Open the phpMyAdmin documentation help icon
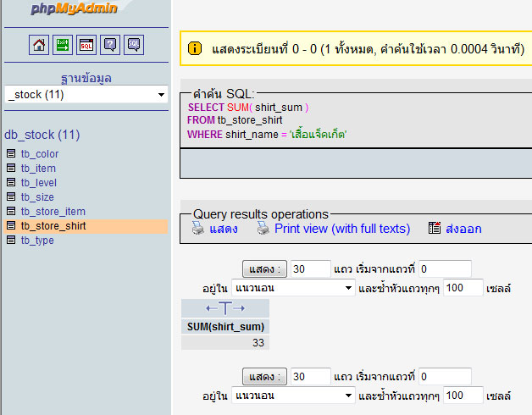Viewport: 532px width, 415px height. point(110,45)
